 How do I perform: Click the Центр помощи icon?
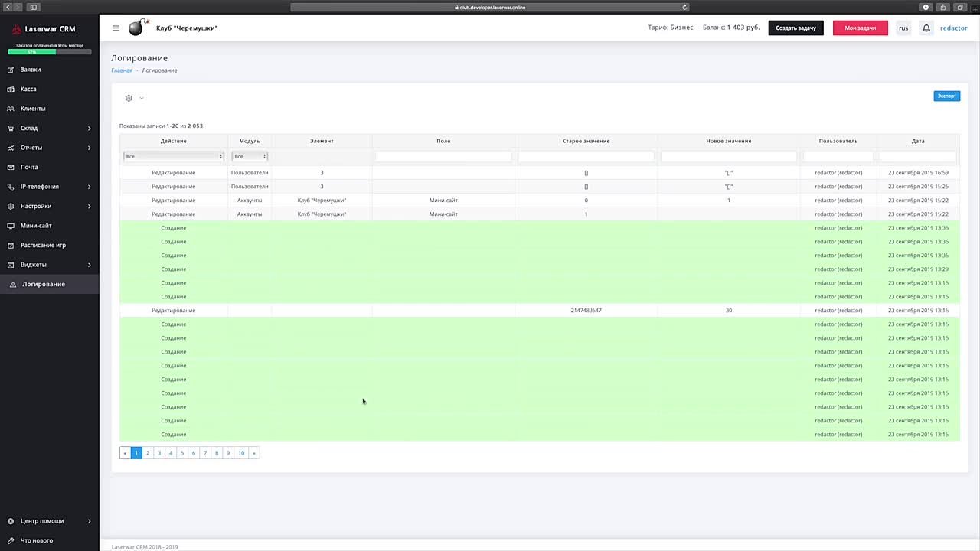point(11,521)
